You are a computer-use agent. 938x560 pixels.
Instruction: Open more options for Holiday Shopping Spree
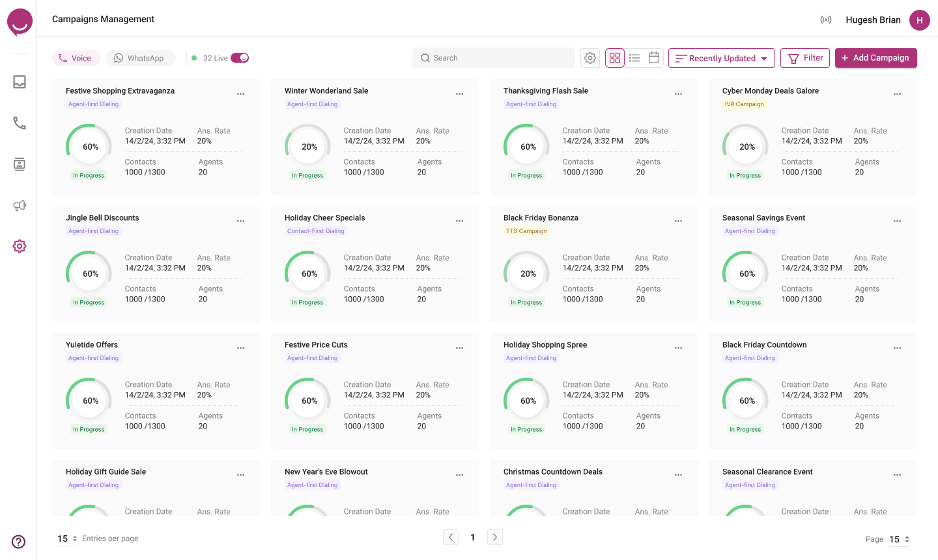[x=679, y=348]
